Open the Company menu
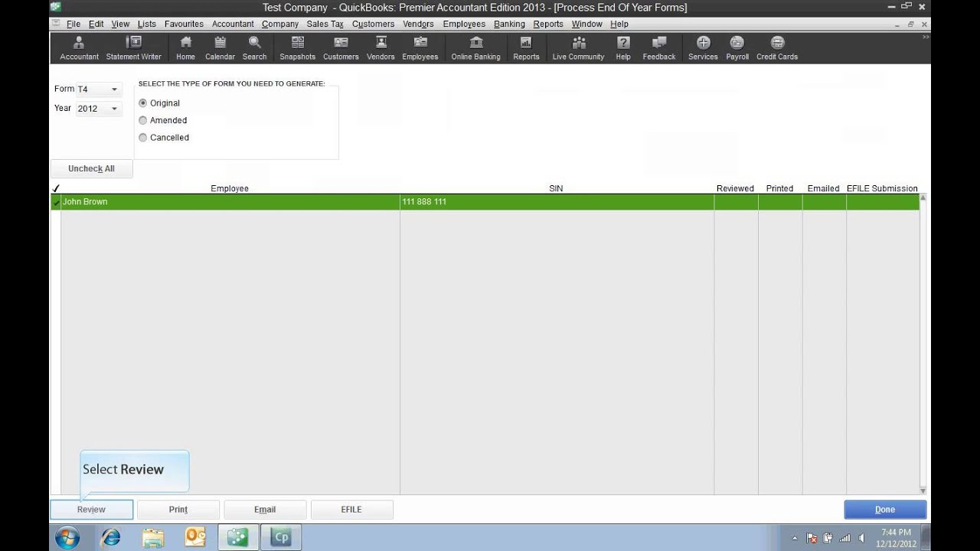This screenshot has height=551, width=980. (x=280, y=24)
